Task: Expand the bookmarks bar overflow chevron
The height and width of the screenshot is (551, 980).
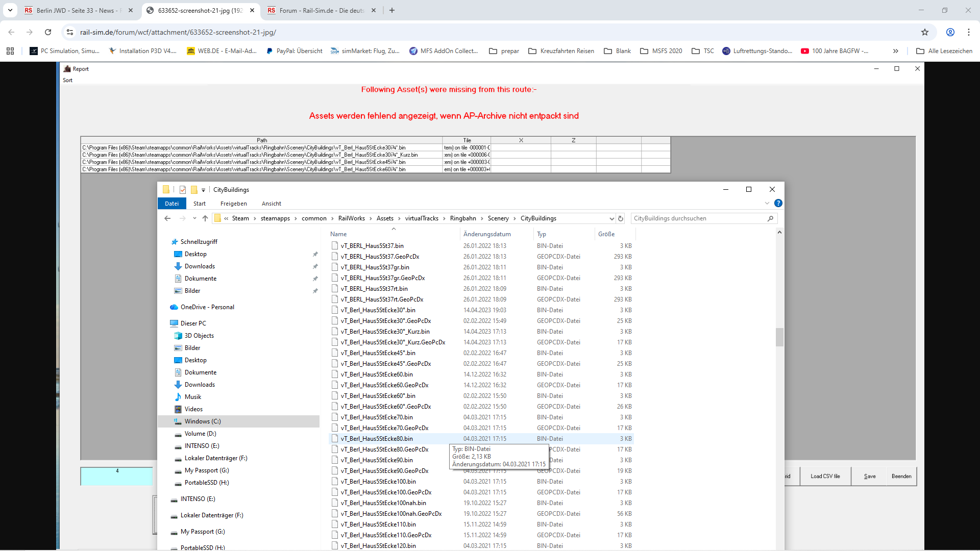Action: coord(896,51)
